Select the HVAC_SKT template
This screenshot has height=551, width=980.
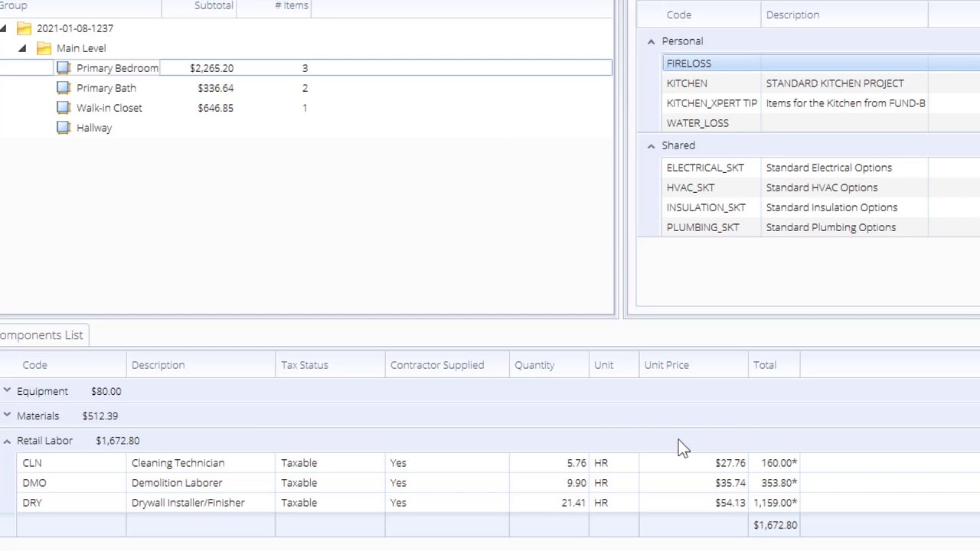click(691, 187)
